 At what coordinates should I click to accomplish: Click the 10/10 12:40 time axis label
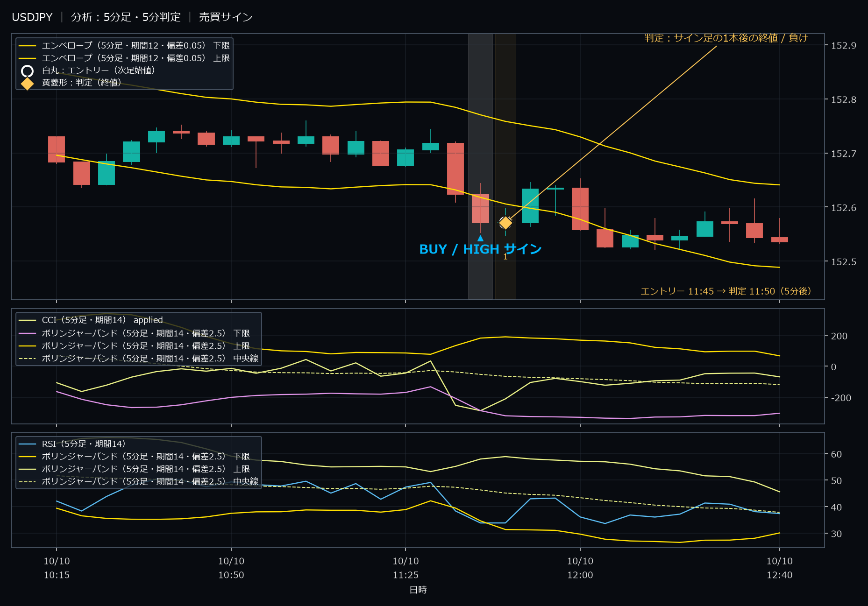pos(780,568)
